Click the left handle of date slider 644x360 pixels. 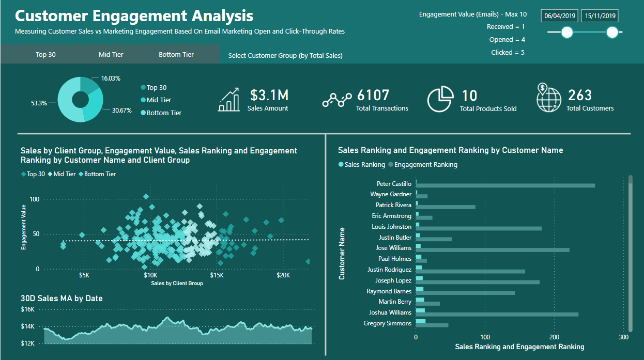[567, 33]
